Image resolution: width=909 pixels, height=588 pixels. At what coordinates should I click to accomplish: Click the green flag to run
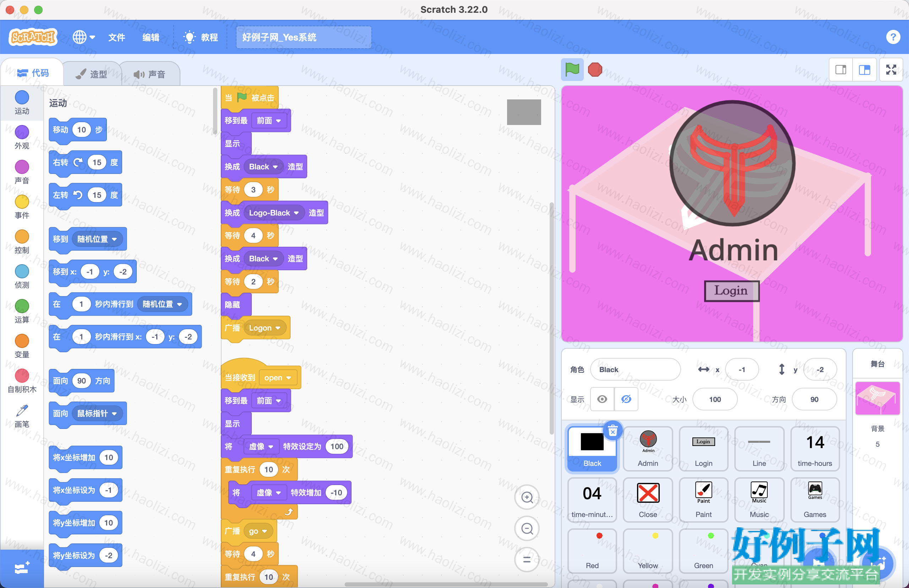[x=572, y=70]
